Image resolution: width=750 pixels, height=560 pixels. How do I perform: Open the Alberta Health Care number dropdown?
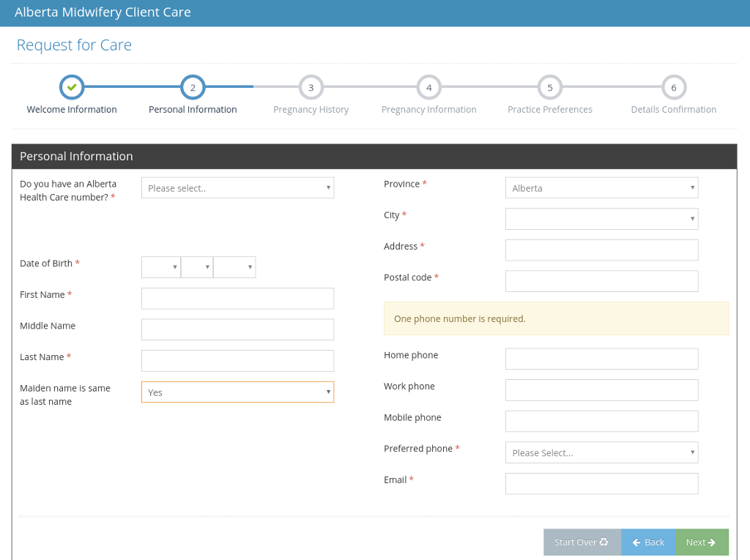[238, 188]
